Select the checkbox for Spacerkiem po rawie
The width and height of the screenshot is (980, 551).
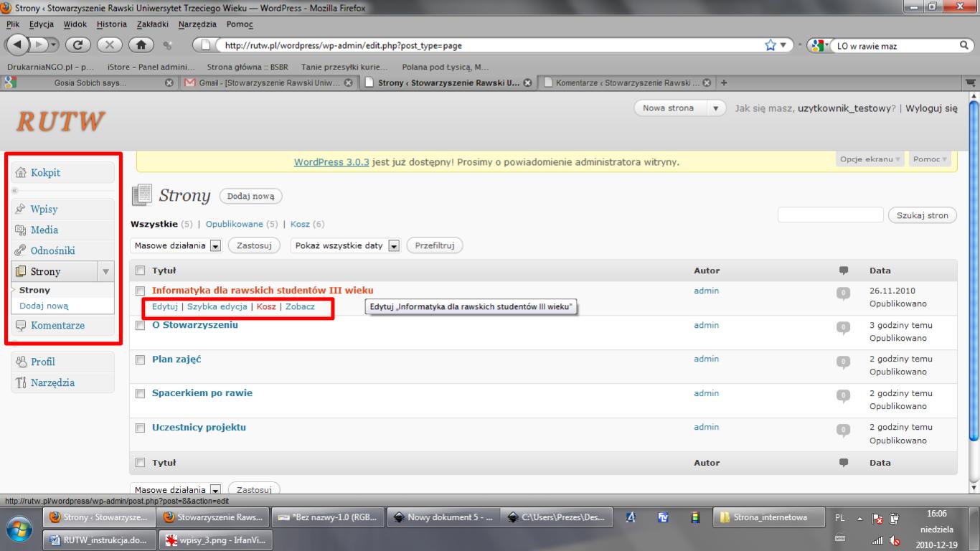(x=141, y=393)
